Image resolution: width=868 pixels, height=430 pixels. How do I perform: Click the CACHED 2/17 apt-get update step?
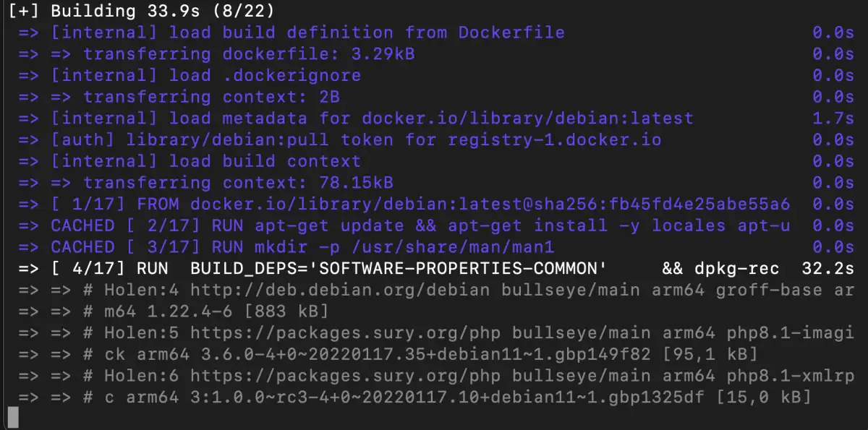click(420, 225)
